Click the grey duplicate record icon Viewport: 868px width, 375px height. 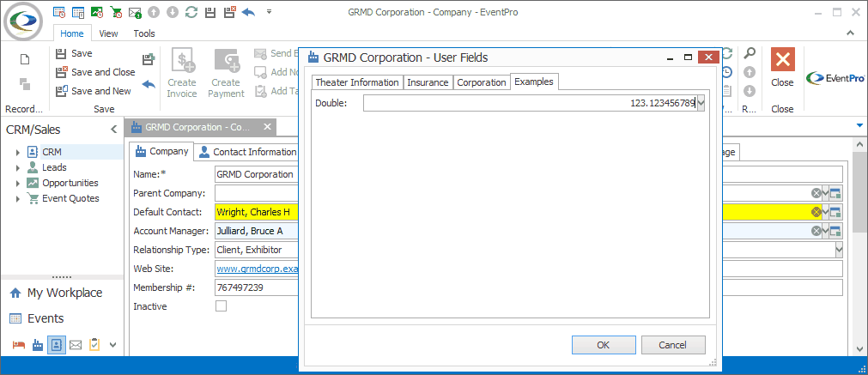(24, 84)
